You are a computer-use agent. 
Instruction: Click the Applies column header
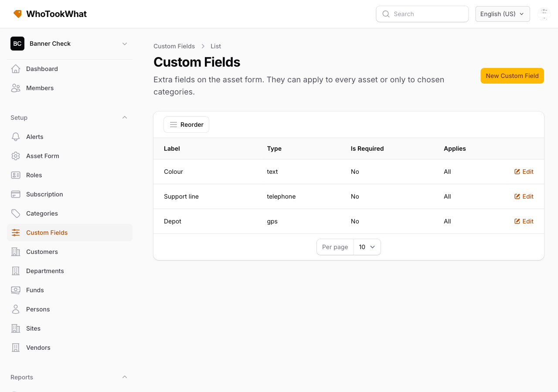tap(455, 149)
